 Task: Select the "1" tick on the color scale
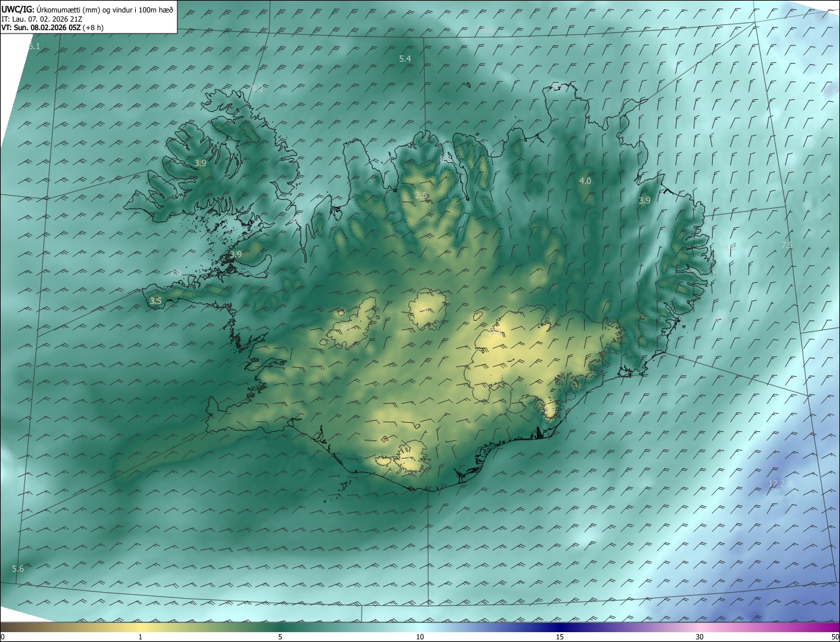coord(140,637)
